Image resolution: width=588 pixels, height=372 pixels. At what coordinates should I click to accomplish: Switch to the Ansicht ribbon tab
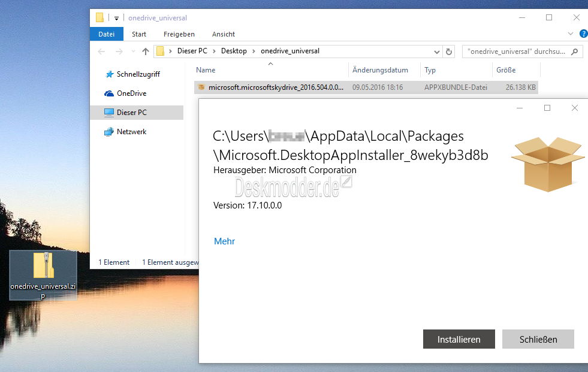point(224,34)
